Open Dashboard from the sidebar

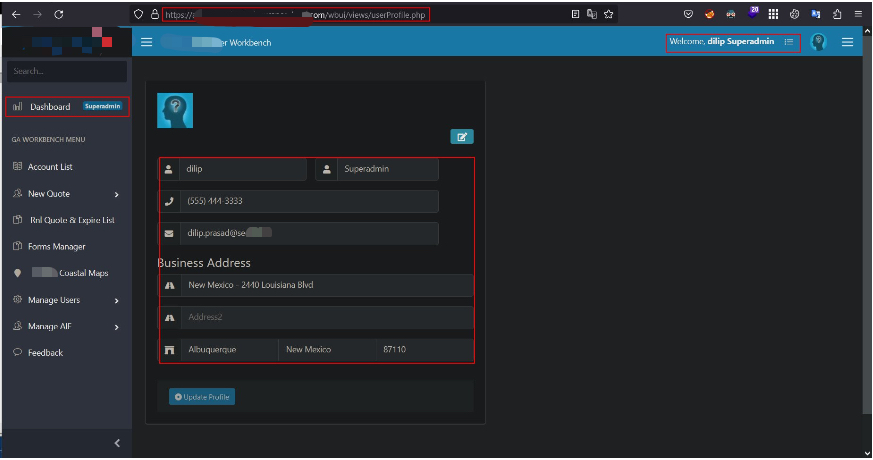point(49,107)
